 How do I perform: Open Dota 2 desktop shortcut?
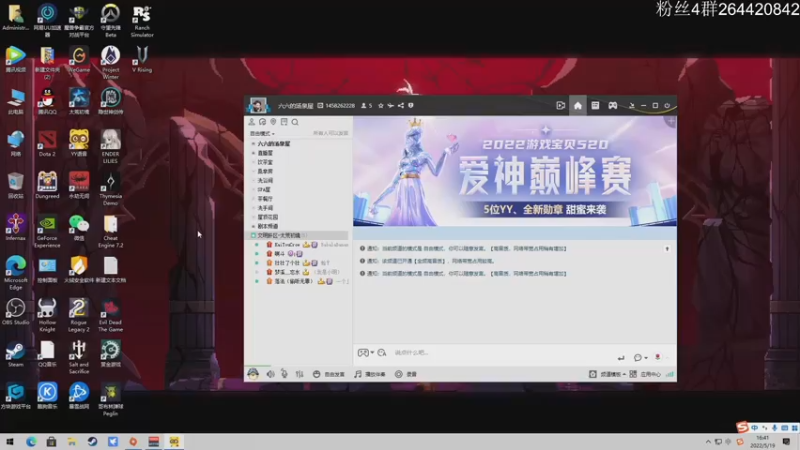tap(47, 143)
